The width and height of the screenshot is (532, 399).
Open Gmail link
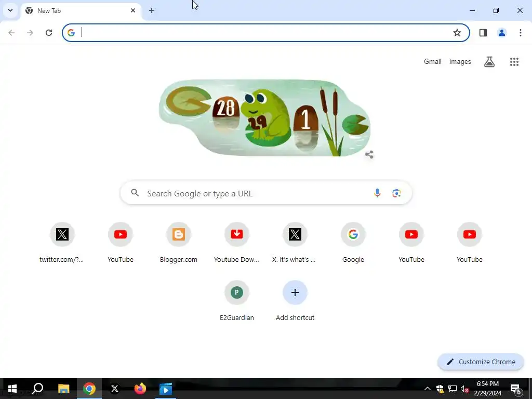(x=433, y=61)
